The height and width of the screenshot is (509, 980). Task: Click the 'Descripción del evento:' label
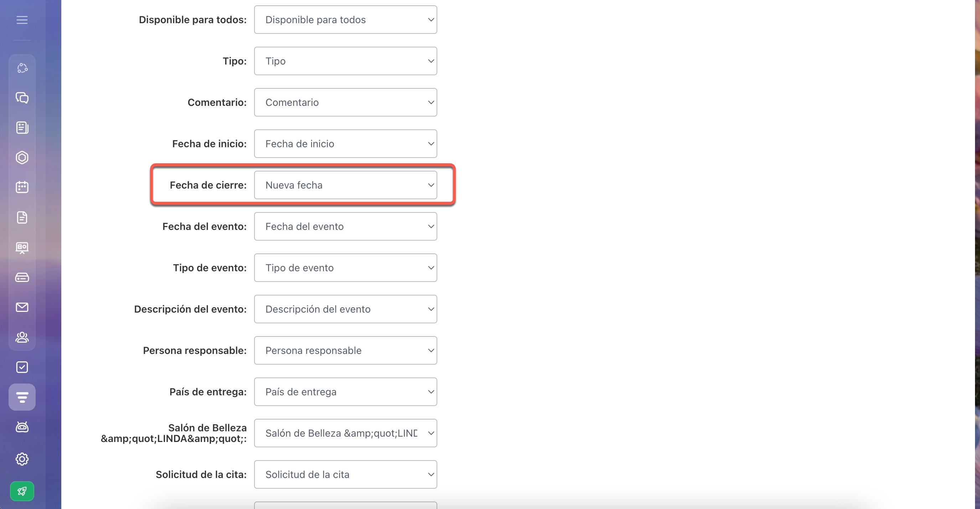coord(190,309)
